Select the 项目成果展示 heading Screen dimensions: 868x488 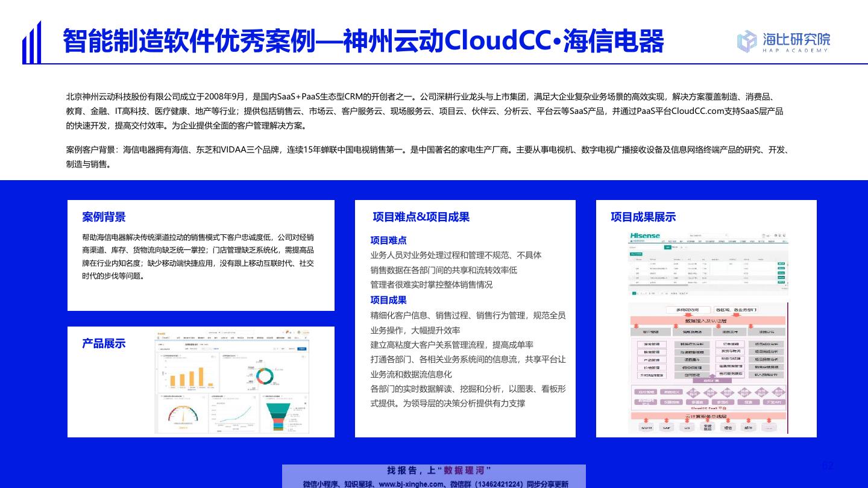(x=643, y=217)
